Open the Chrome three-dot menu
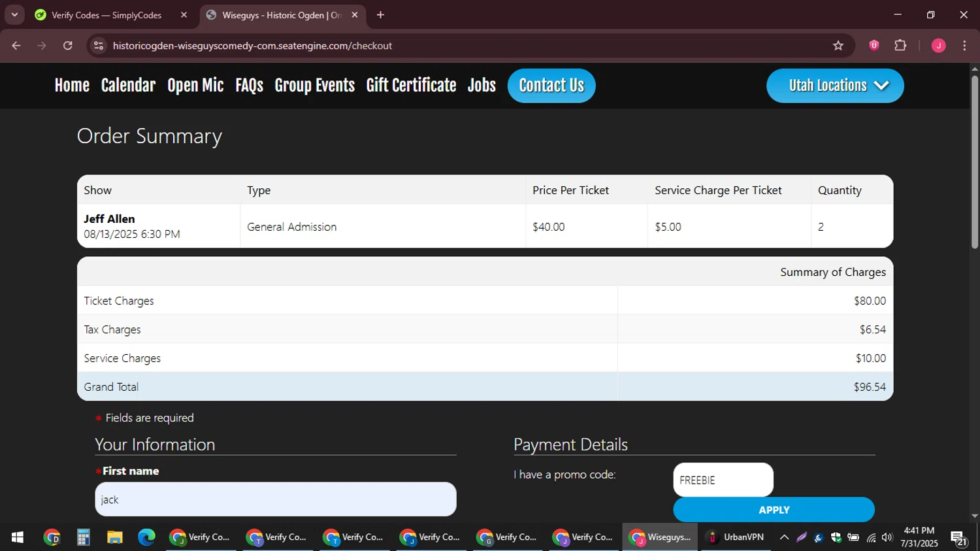This screenshot has height=551, width=980. point(964,45)
